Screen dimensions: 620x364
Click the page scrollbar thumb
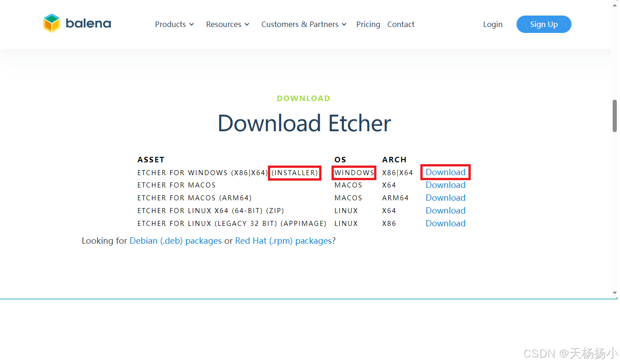pos(615,116)
